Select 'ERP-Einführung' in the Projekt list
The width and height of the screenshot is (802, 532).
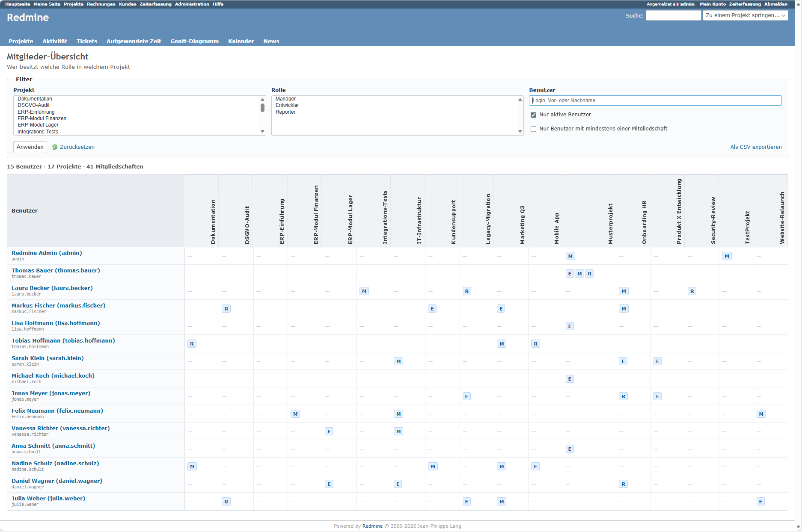36,112
